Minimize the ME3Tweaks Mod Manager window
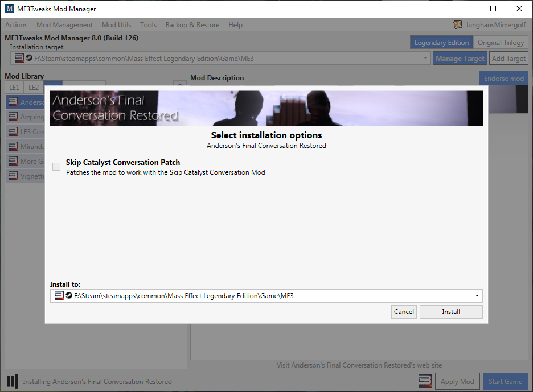 (x=468, y=9)
